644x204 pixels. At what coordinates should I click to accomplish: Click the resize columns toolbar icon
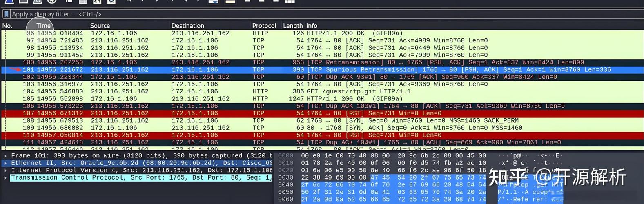click(290, 1)
